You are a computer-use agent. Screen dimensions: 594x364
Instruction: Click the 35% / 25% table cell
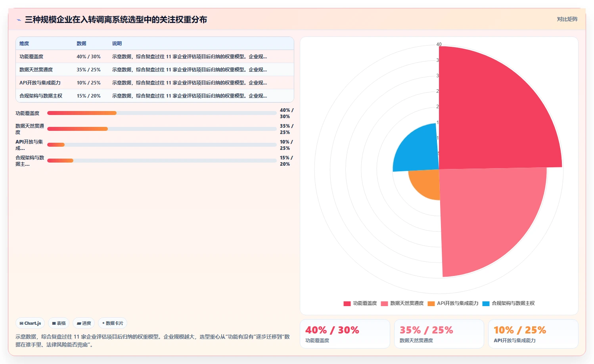click(x=91, y=70)
